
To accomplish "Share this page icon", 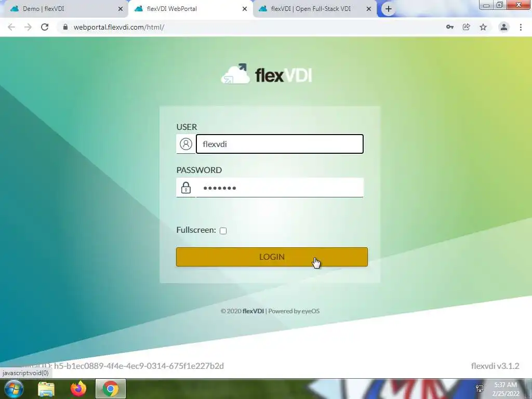I will tap(467, 27).
